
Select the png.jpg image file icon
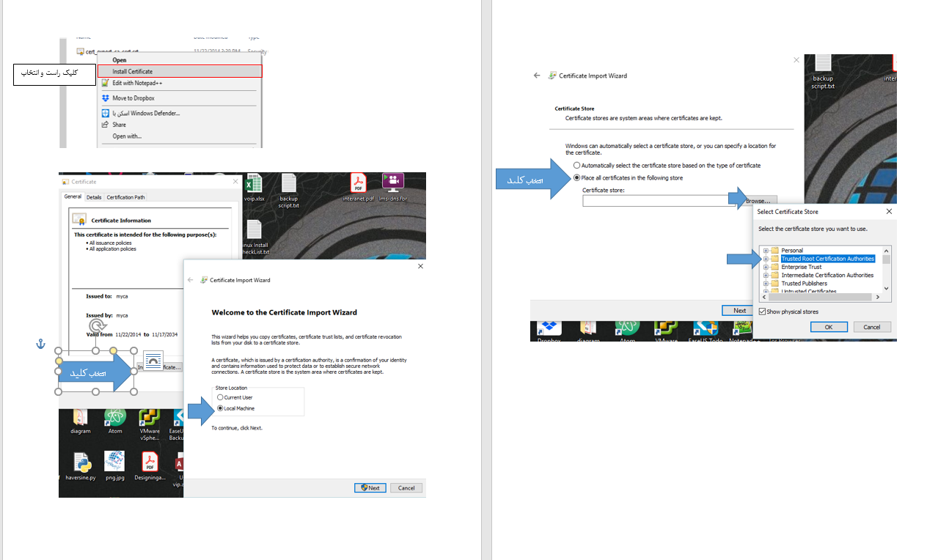coord(115,463)
